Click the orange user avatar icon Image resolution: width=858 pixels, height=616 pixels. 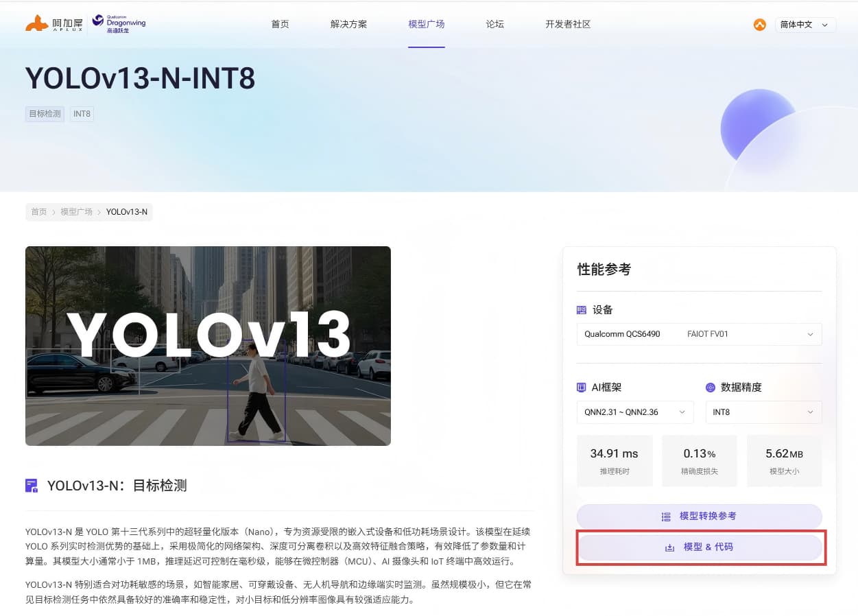point(759,25)
